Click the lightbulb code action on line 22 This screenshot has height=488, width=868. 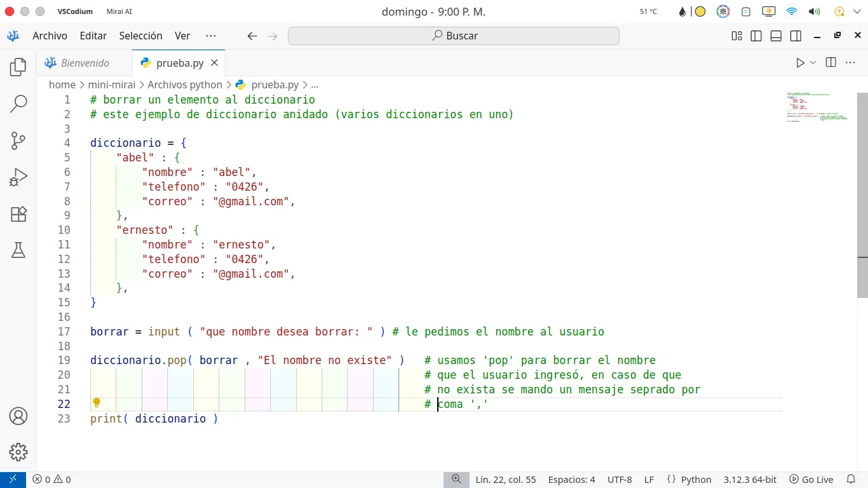pos(97,403)
